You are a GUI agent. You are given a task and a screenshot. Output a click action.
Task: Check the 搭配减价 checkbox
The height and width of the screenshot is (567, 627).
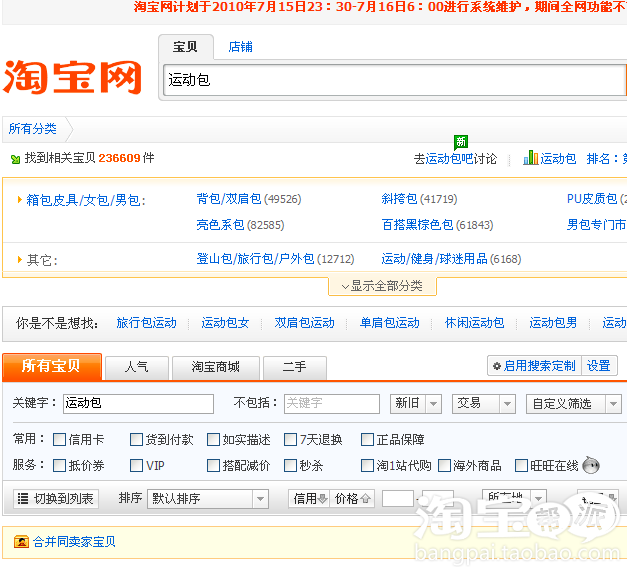[x=214, y=465]
